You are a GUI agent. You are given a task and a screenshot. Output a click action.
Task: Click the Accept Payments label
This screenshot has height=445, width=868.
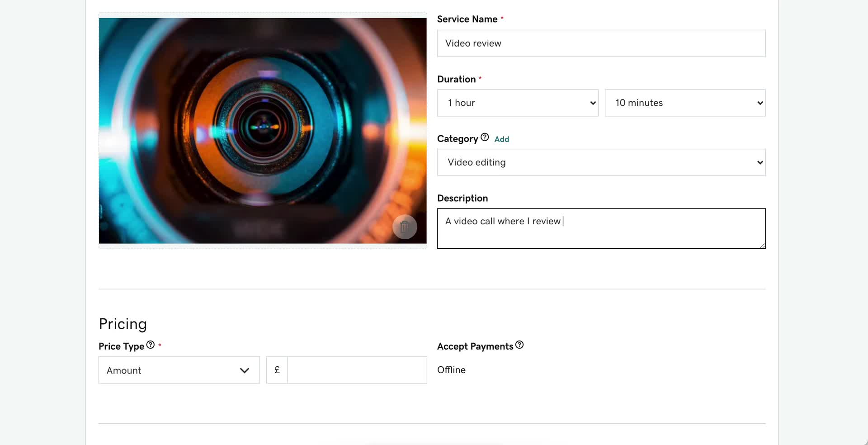pyautogui.click(x=475, y=346)
